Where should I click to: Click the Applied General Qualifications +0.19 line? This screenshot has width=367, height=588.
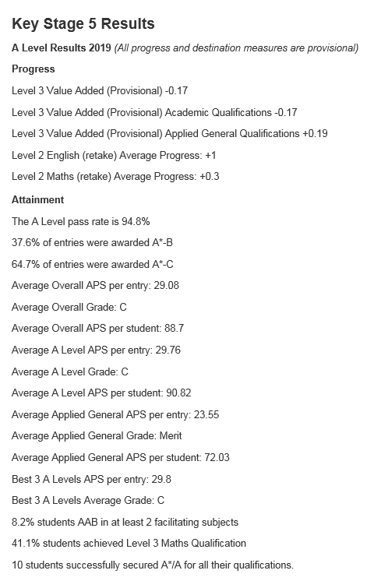pyautogui.click(x=170, y=134)
